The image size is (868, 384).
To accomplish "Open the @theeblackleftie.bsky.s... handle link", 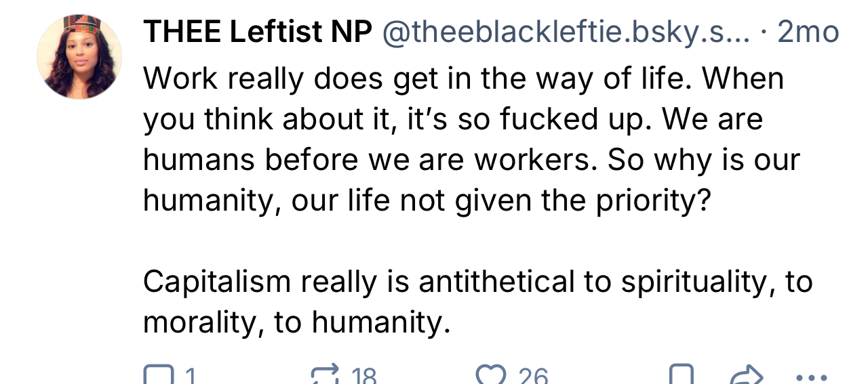I will [566, 32].
